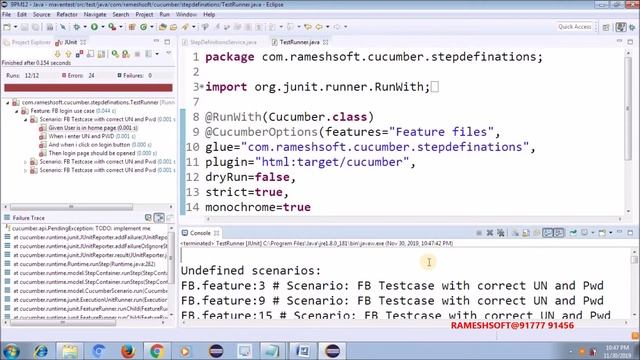Collapse Feature: FB login use case node
Screen dimensions: 640x360
tap(17, 111)
